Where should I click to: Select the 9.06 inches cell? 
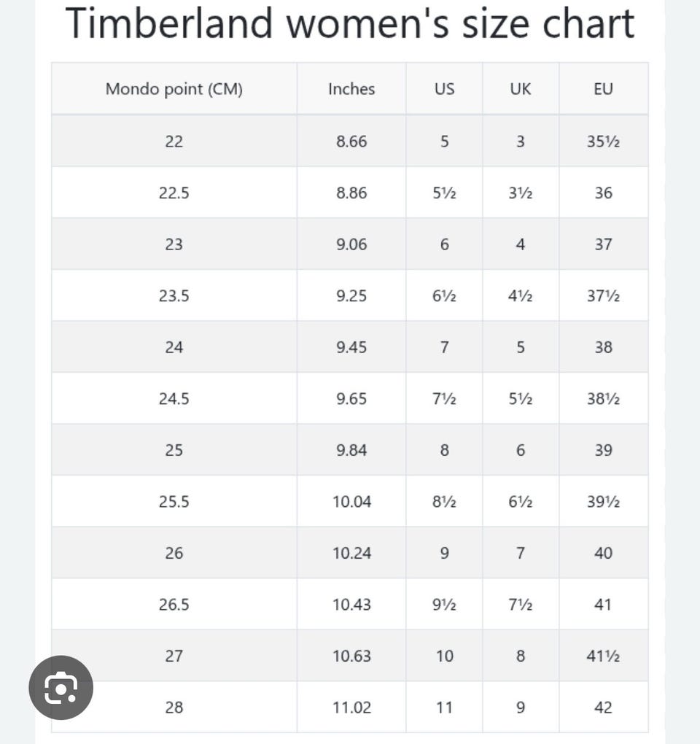[x=351, y=244]
